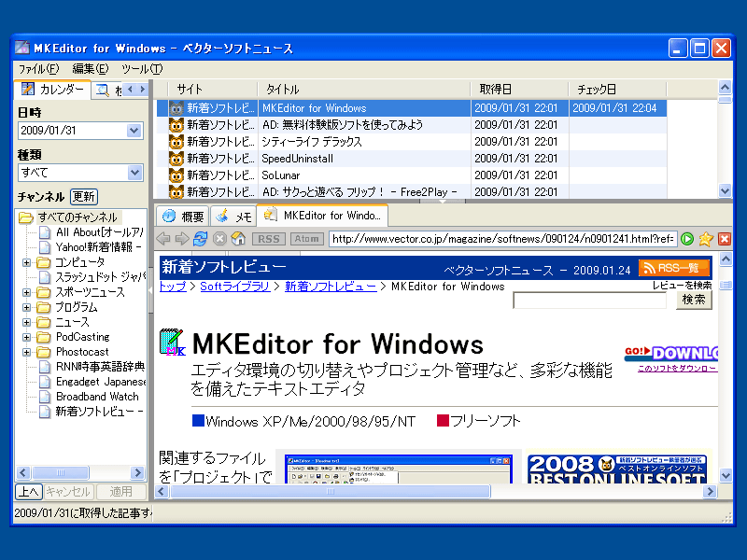The height and width of the screenshot is (560, 747).
Task: Open the 日時 date dropdown
Action: (x=134, y=131)
